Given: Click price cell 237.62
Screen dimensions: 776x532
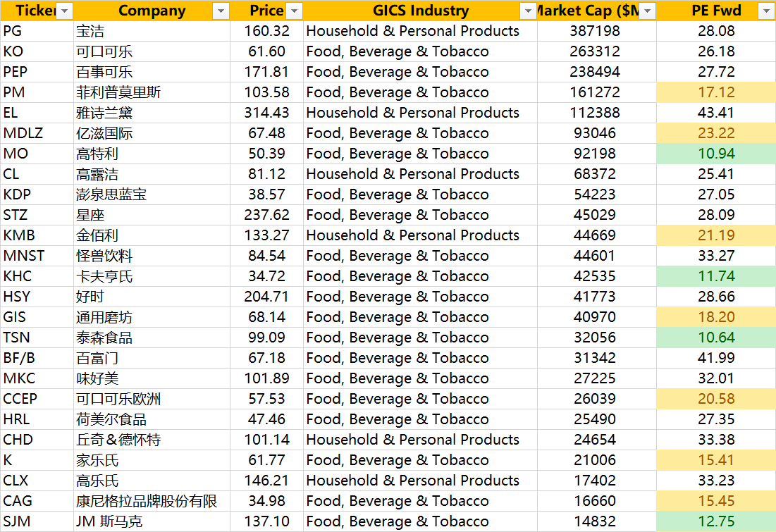Looking at the screenshot, I should coord(266,216).
